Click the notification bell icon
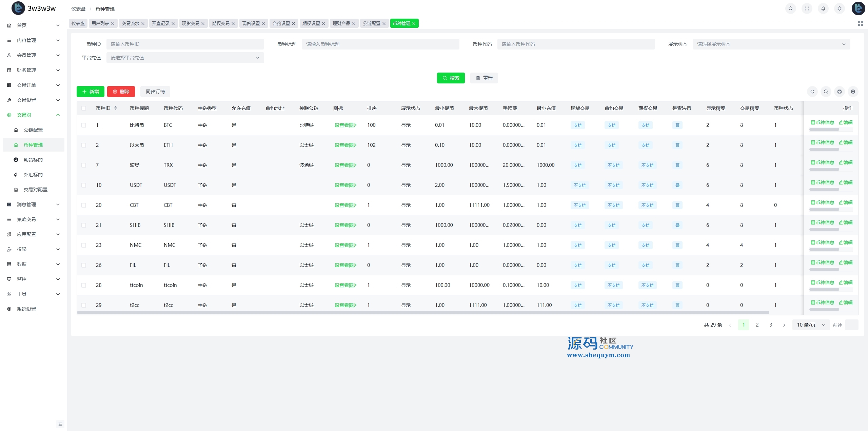Viewport: 868px width, 431px height. point(823,8)
